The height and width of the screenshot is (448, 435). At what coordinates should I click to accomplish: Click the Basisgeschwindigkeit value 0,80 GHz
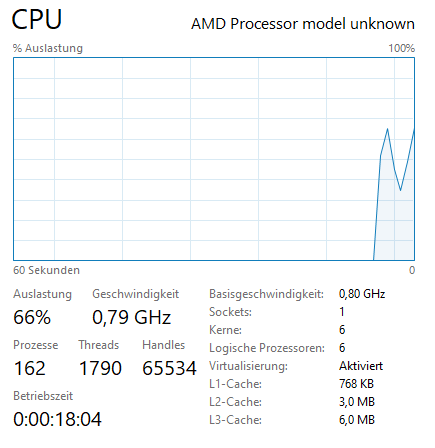(362, 294)
